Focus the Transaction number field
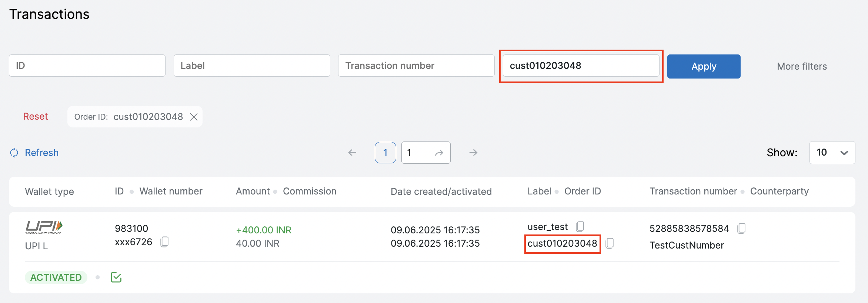The image size is (868, 303). click(416, 66)
